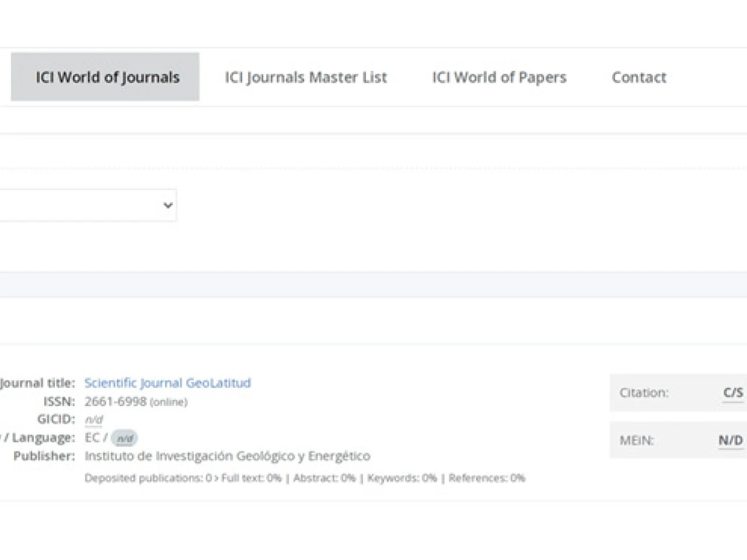The height and width of the screenshot is (560, 747).
Task: Click the Journal title field label
Action: [37, 383]
